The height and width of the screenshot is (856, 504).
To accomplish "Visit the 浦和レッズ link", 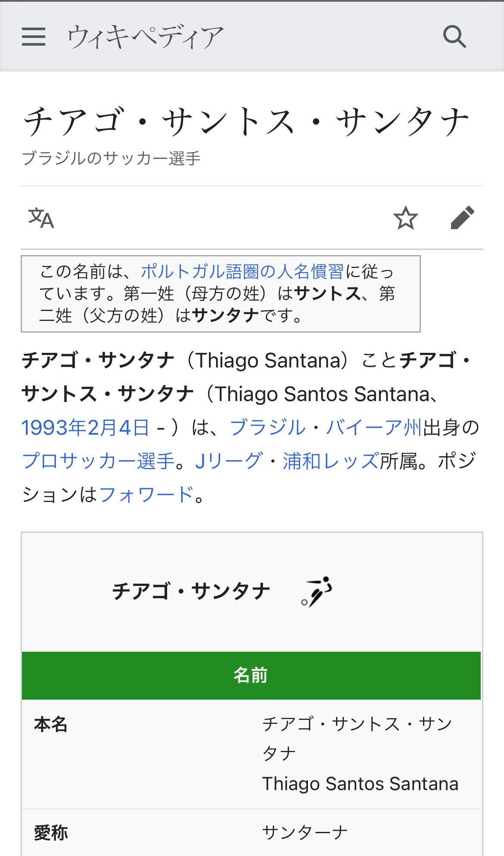I will pos(331,461).
